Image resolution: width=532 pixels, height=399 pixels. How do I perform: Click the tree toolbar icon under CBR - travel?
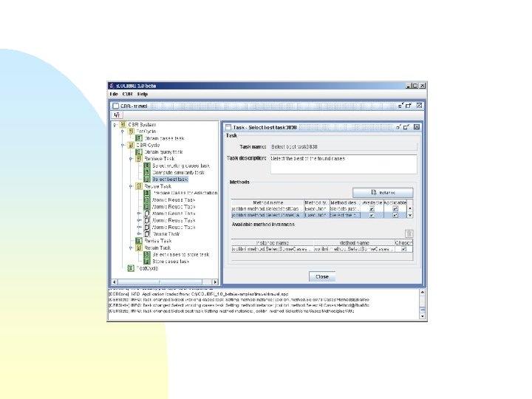coord(117,115)
